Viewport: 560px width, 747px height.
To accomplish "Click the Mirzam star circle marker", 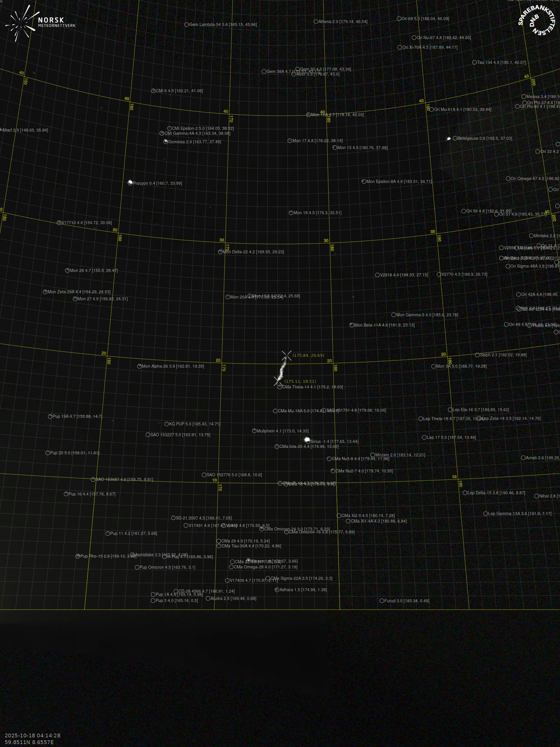I will [x=373, y=455].
